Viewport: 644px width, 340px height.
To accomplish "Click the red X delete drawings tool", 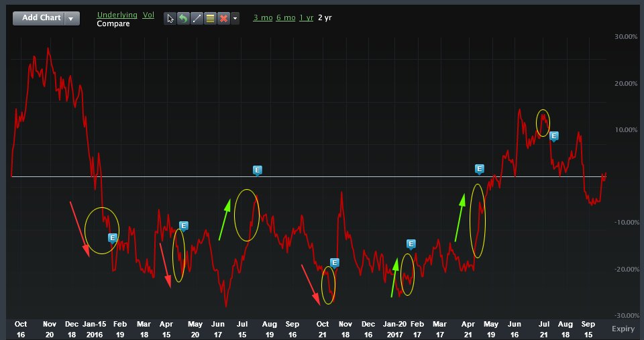I will pyautogui.click(x=223, y=19).
